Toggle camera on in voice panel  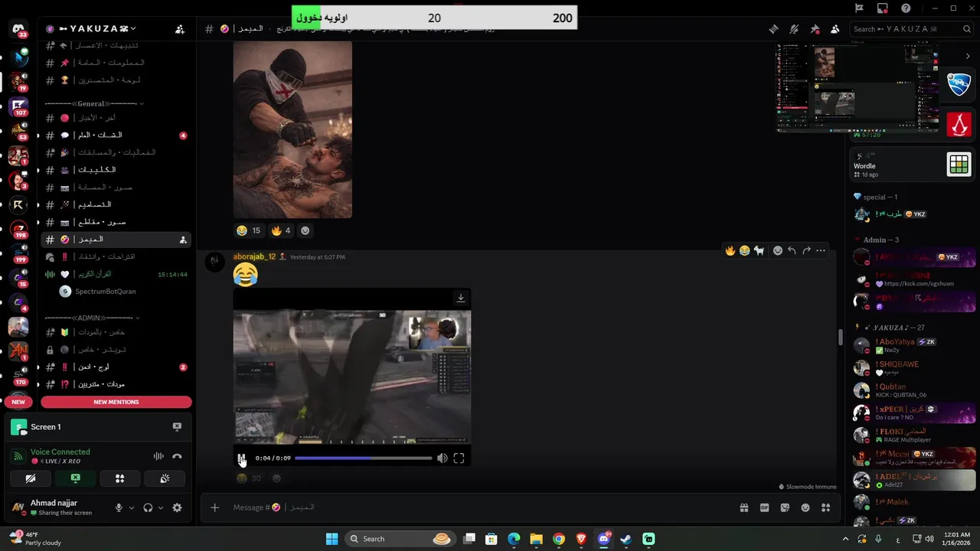pos(30,478)
